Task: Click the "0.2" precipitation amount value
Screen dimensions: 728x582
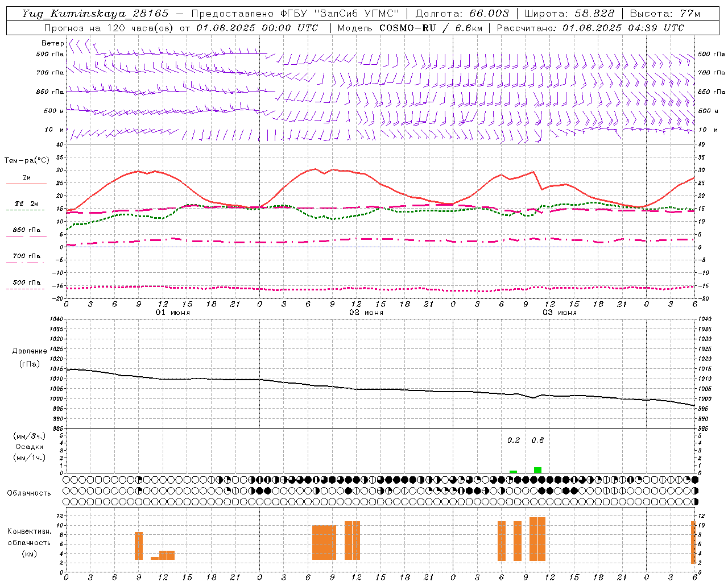Action: pyautogui.click(x=514, y=440)
